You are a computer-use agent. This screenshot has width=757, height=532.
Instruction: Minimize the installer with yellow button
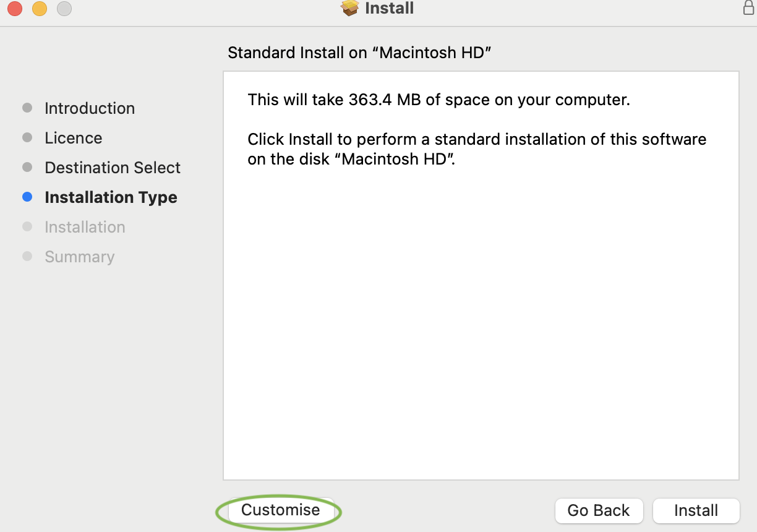[40, 9]
